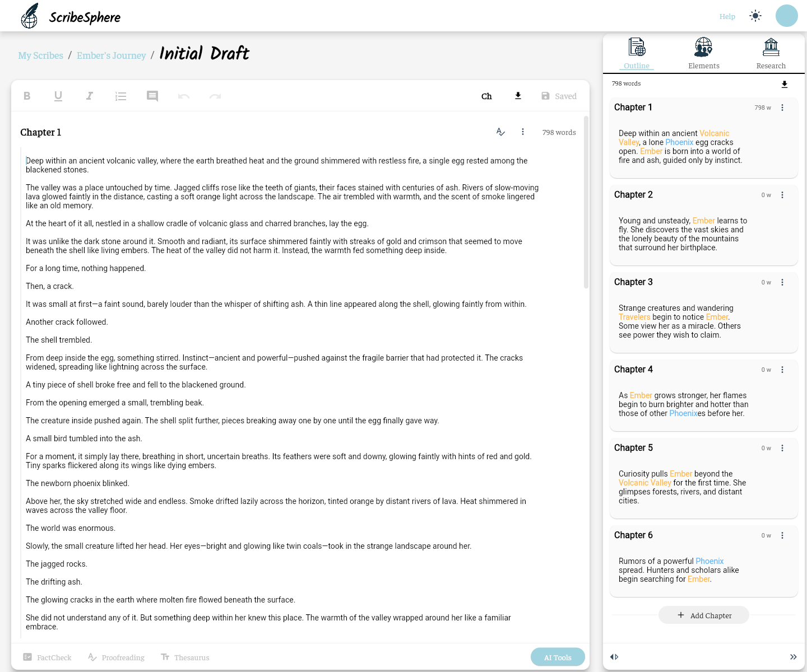Click the ScribeSphere logo
Image resolution: width=807 pixels, height=672 pixels.
[x=71, y=16]
